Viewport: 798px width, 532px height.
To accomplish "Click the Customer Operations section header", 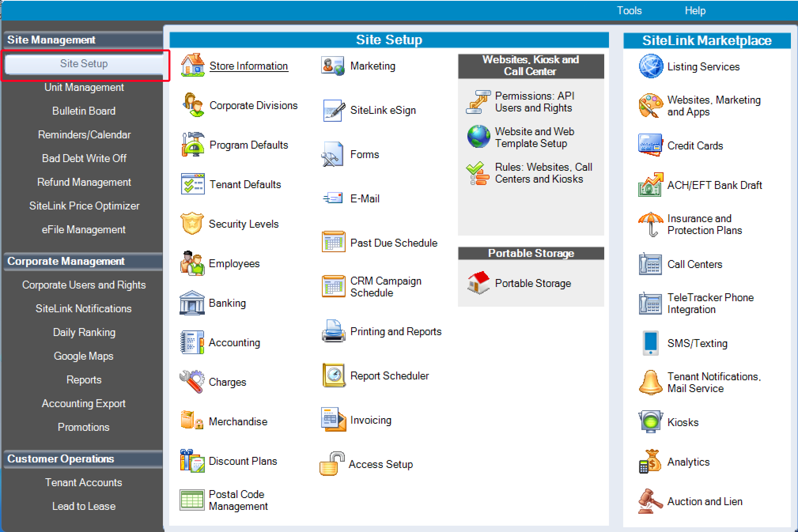I will click(x=83, y=459).
